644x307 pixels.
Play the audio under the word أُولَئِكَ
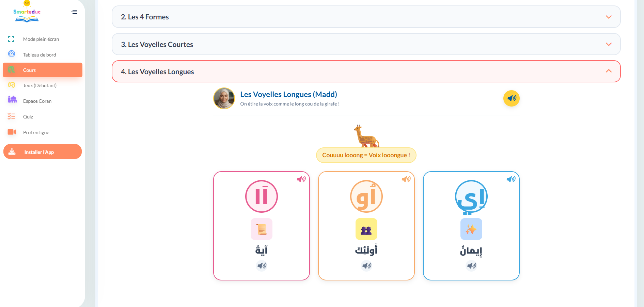[x=366, y=265]
